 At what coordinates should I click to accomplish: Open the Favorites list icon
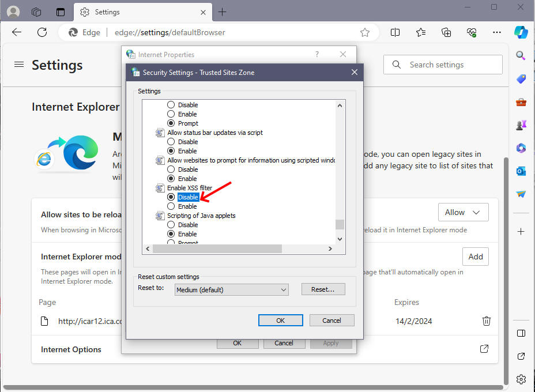(421, 32)
